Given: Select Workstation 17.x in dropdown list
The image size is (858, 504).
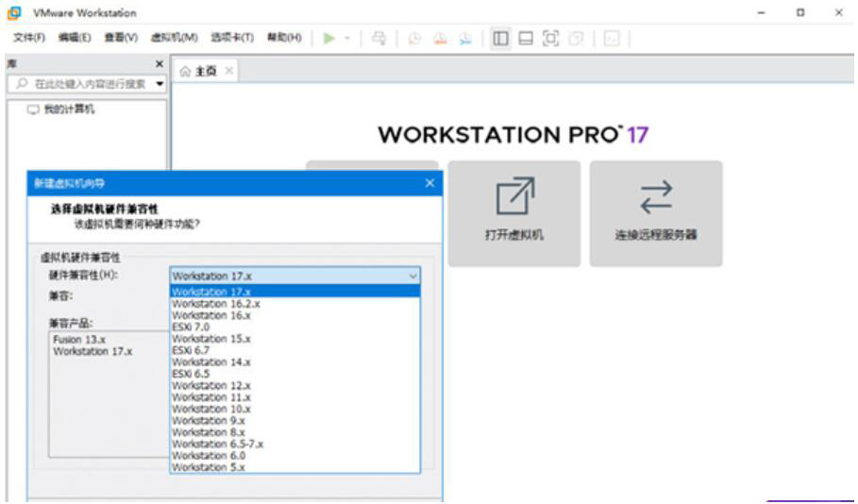Looking at the screenshot, I should tap(294, 292).
